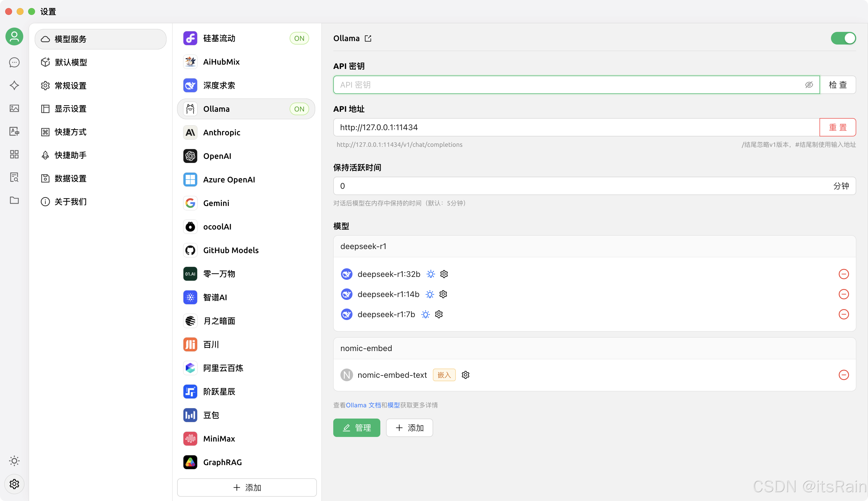The width and height of the screenshot is (868, 501).
Task: Open 模型服务 settings section
Action: click(x=100, y=39)
